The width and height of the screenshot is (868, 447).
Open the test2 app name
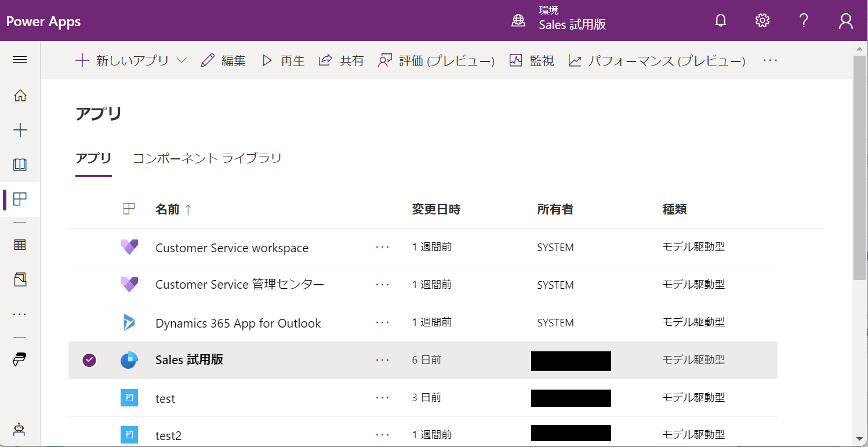coord(169,435)
